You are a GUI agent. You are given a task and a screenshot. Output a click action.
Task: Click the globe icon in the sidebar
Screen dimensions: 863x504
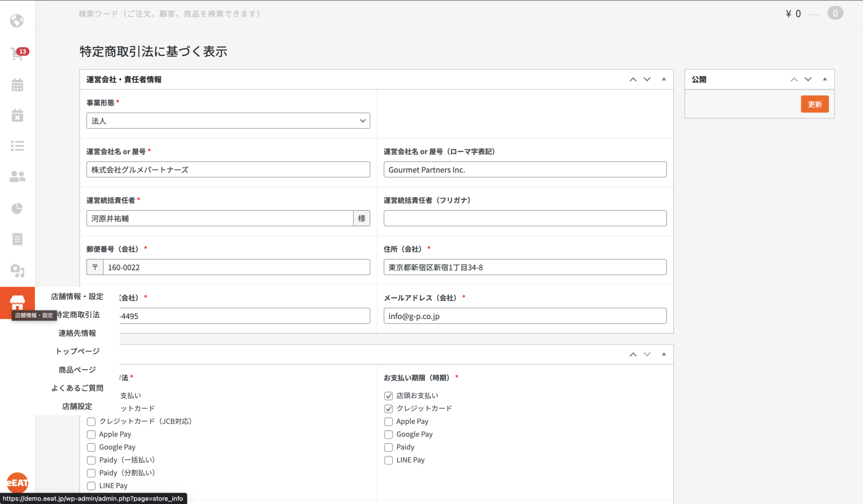17,21
